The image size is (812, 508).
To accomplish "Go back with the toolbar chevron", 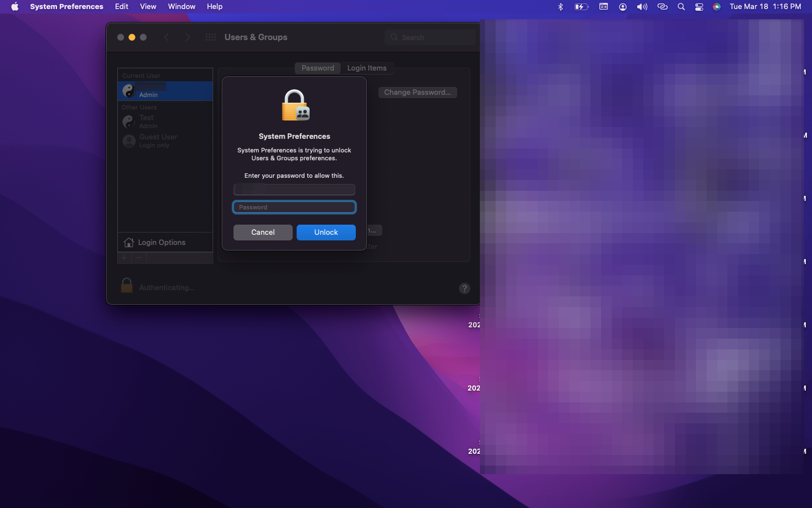I will tap(166, 37).
